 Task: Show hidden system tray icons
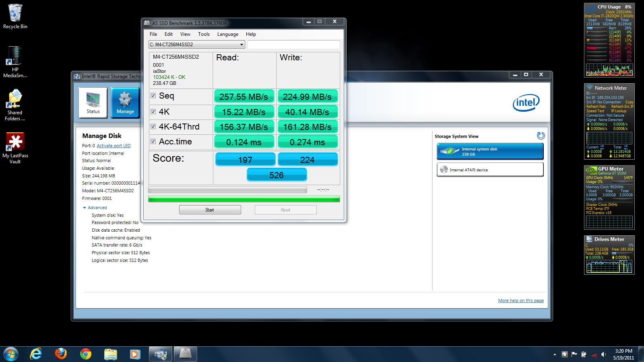[555, 354]
